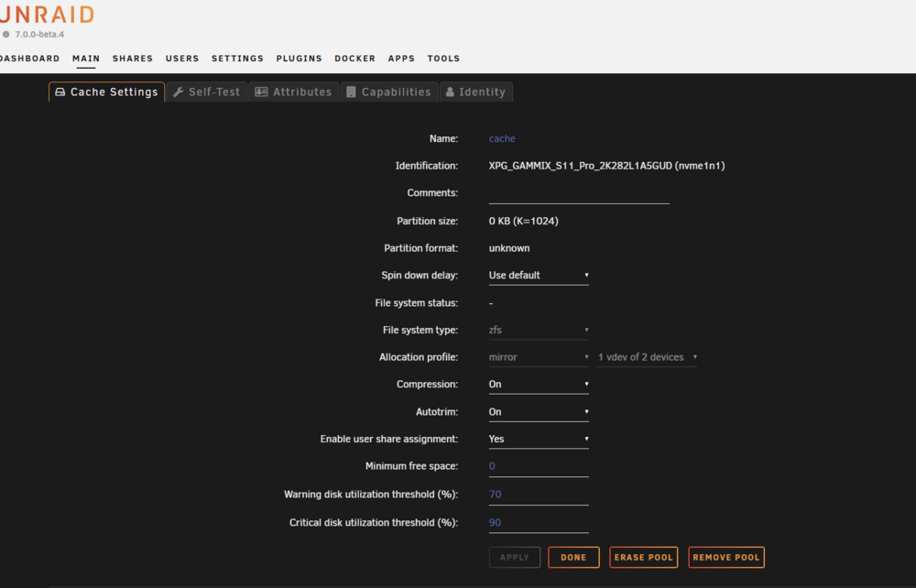This screenshot has height=588, width=916.
Task: Open the Cache Settings tab
Action: click(107, 92)
